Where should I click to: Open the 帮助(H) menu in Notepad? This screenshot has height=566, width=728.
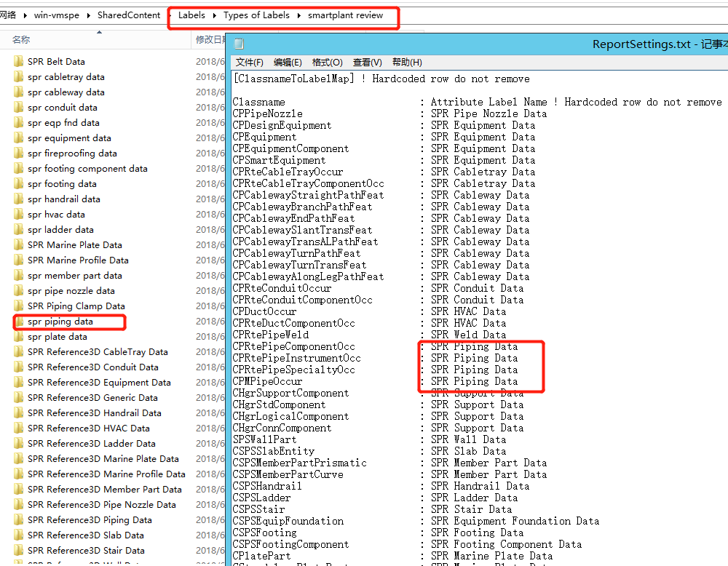coord(407,62)
